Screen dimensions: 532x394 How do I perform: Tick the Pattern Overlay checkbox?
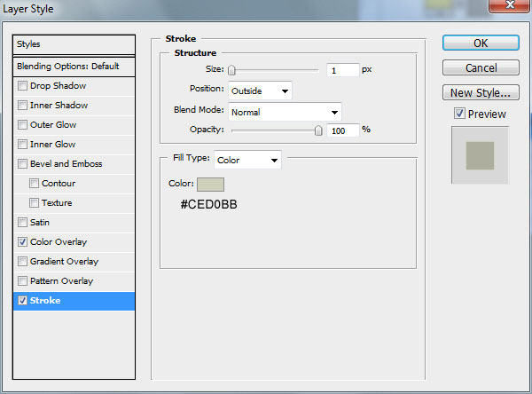click(x=22, y=281)
